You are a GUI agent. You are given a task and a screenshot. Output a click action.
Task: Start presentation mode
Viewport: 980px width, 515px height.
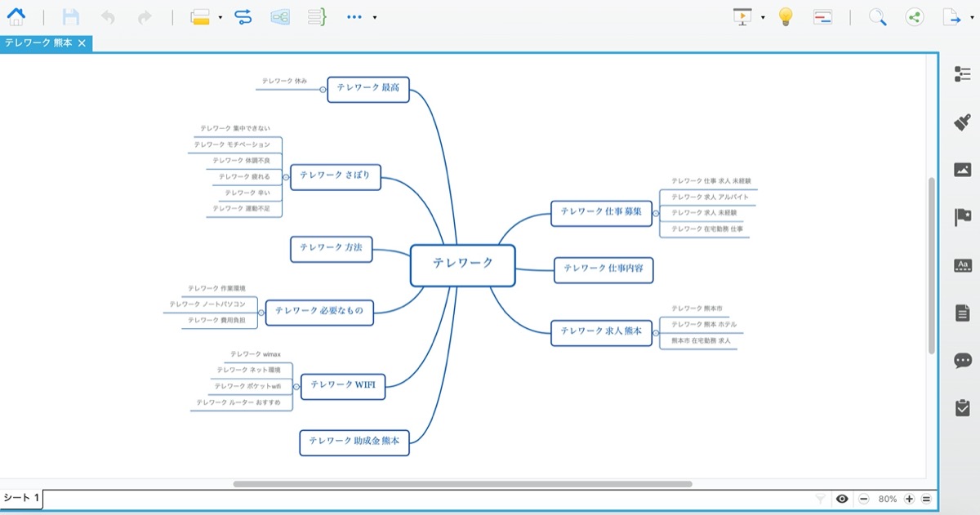click(742, 16)
